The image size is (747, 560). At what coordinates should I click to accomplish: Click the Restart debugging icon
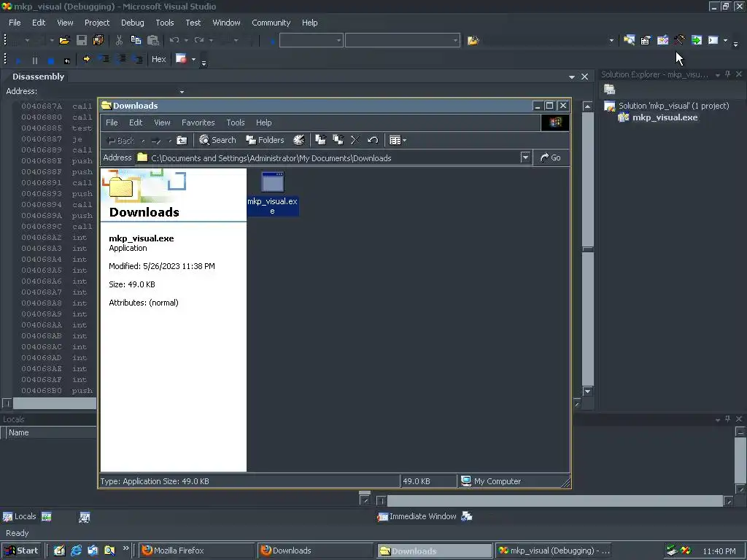point(67,61)
